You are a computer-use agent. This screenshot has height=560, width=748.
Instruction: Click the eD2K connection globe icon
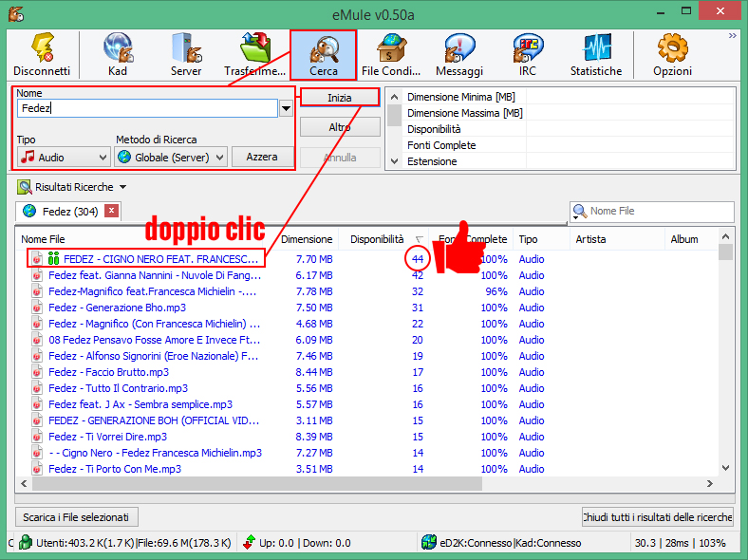pos(429,542)
